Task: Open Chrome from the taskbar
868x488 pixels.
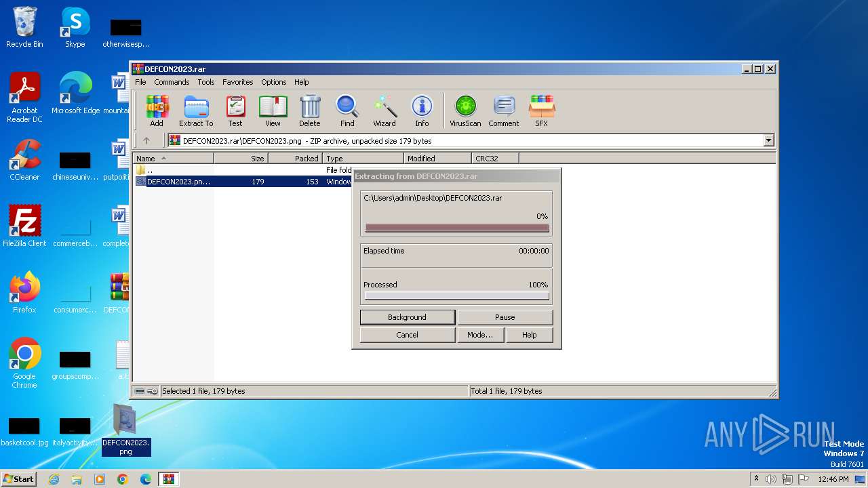Action: click(123, 479)
